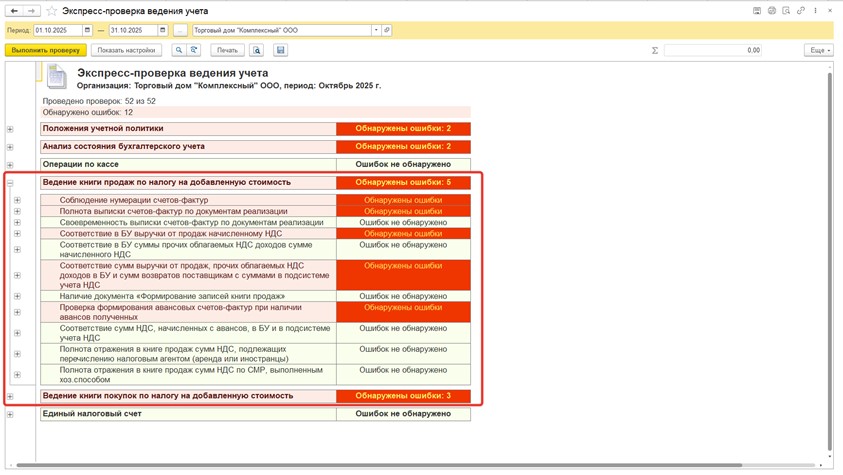Add page to favorites with star icon
The height and width of the screenshot is (475, 843).
click(51, 11)
